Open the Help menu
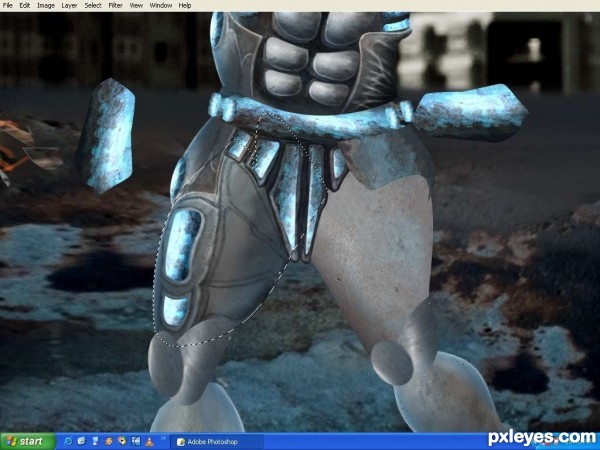This screenshot has height=450, width=600. pos(185,5)
